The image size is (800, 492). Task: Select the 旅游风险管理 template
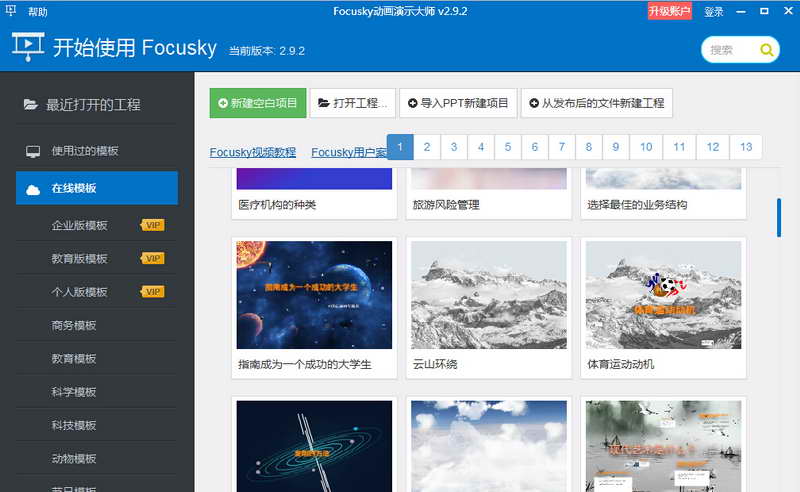coord(489,193)
